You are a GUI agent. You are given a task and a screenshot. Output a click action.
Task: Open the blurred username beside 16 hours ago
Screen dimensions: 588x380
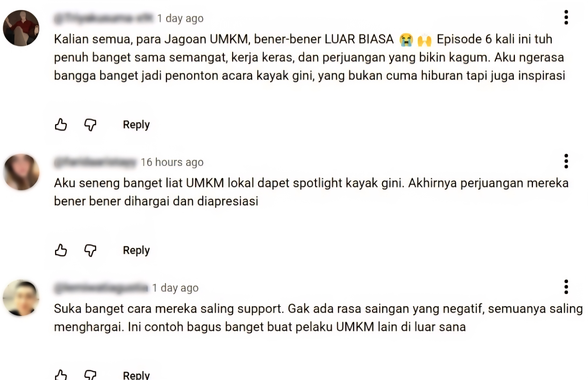point(95,162)
